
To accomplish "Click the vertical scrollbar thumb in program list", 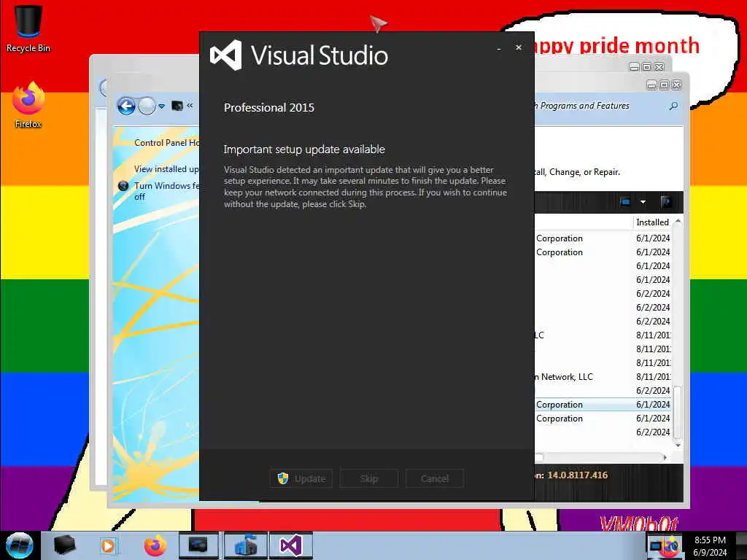I will pos(678,413).
